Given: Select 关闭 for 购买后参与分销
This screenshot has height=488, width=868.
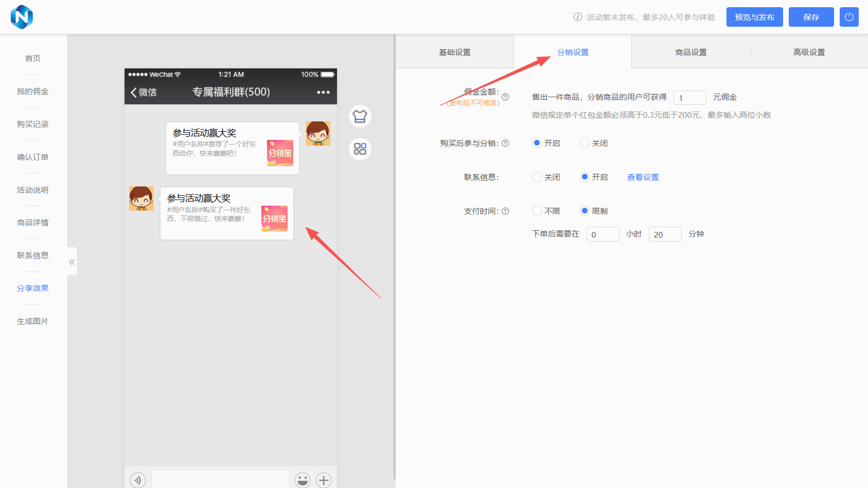Looking at the screenshot, I should coord(584,143).
